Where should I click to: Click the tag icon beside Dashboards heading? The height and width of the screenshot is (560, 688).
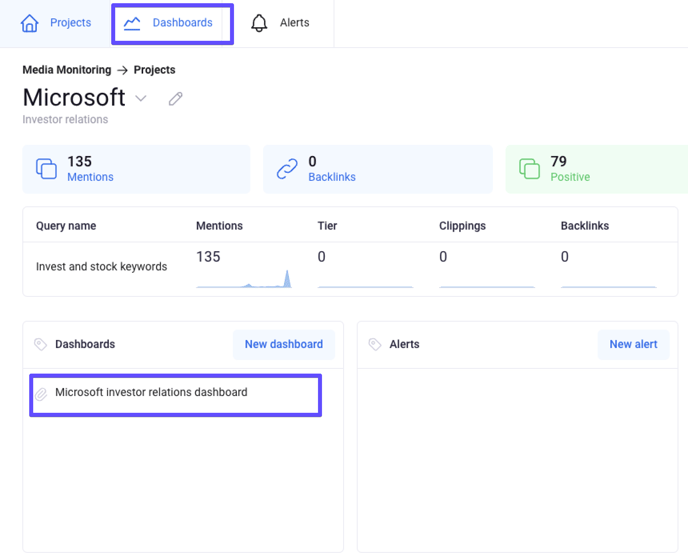click(40, 345)
